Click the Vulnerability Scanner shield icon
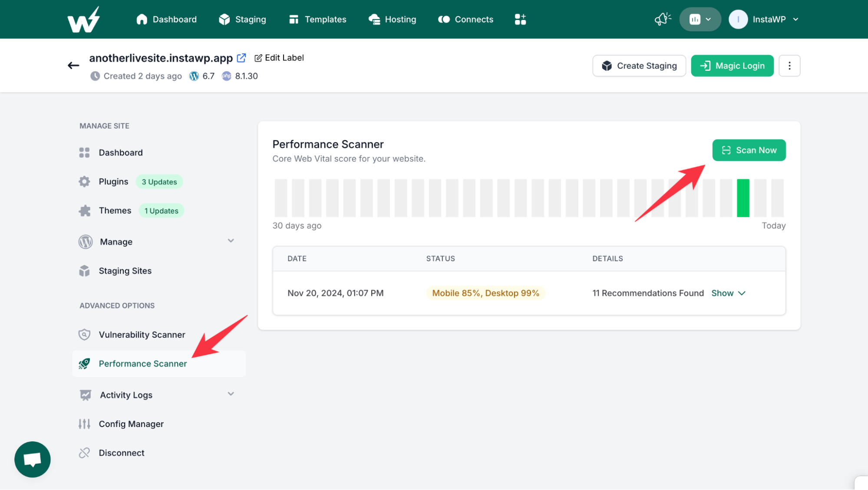Image resolution: width=868 pixels, height=490 pixels. click(84, 334)
